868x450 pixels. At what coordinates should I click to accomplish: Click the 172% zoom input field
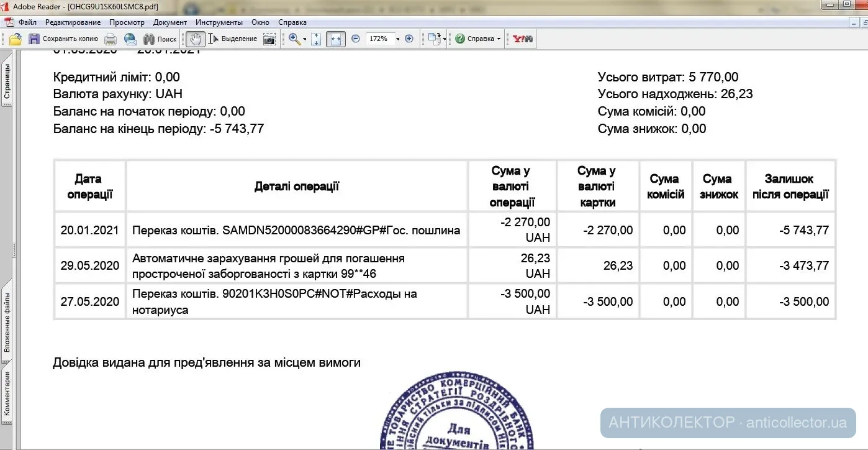click(x=379, y=39)
